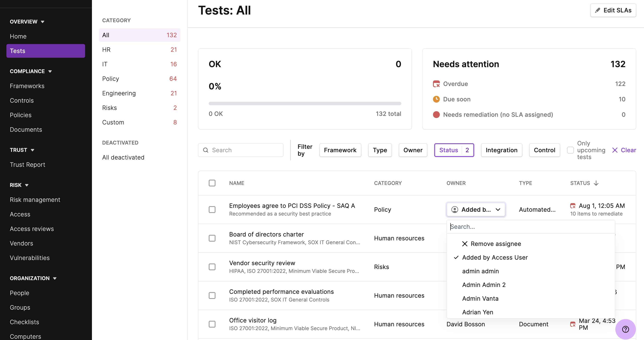This screenshot has width=644, height=340.
Task: Open the help question mark bubble
Action: tap(625, 329)
